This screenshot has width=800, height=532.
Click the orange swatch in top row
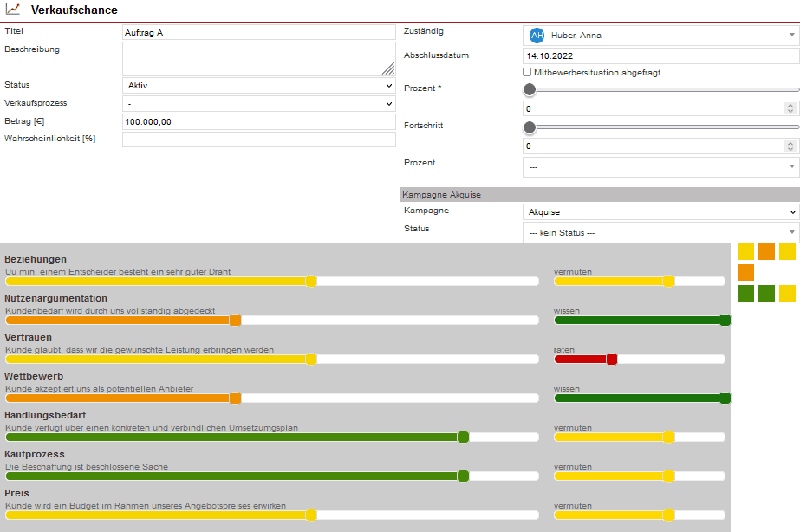[766, 252]
